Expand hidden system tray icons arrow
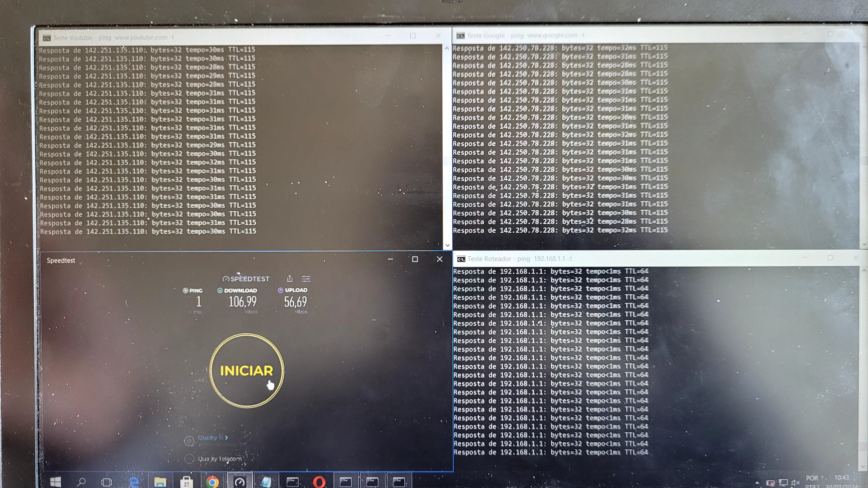This screenshot has width=868, height=488. coord(757,483)
